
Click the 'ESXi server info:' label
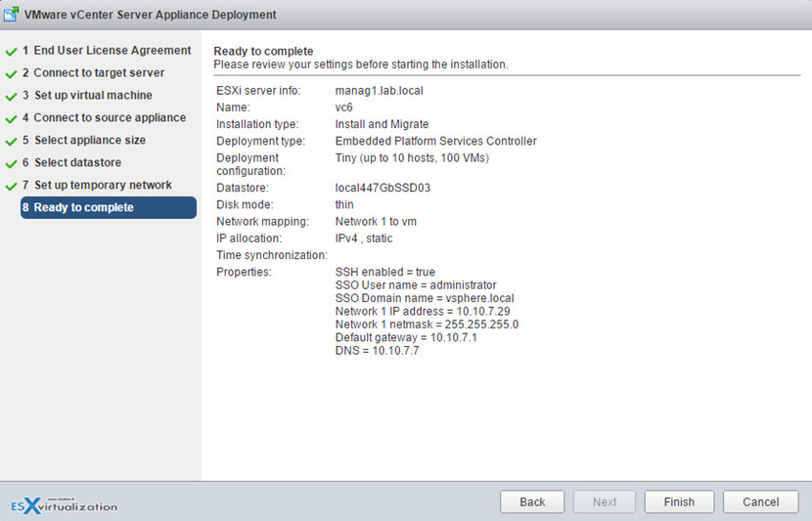point(258,91)
